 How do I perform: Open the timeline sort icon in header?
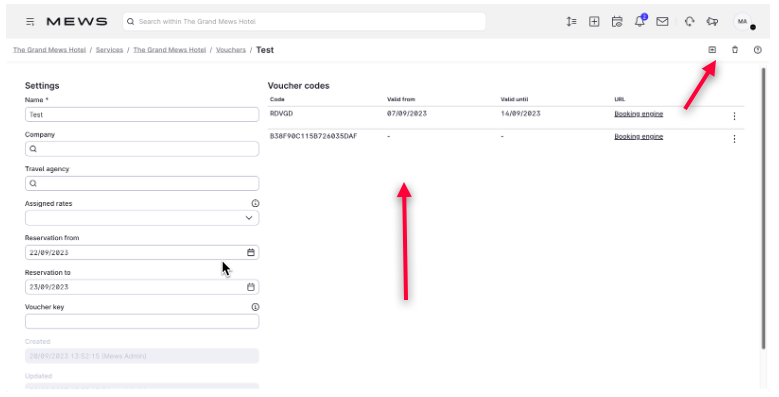(x=571, y=21)
